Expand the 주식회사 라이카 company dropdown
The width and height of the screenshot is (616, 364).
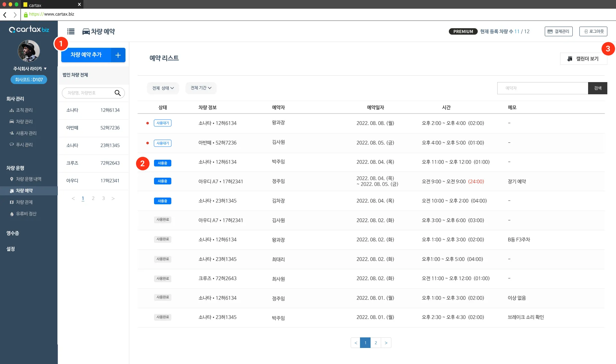coord(30,69)
